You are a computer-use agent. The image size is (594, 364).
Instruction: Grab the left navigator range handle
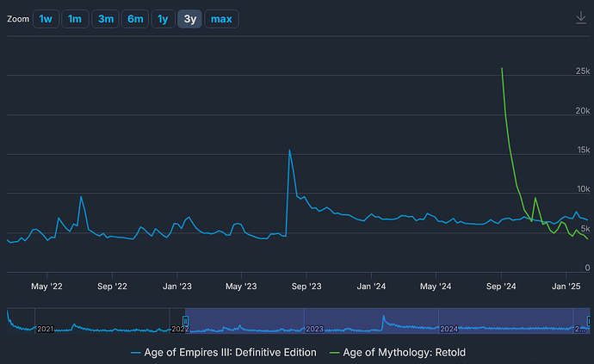point(185,321)
